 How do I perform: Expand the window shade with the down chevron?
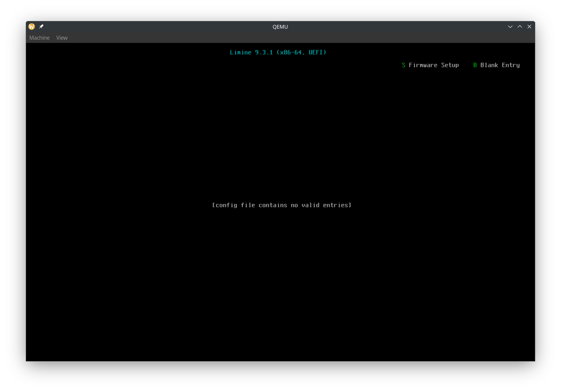[510, 26]
